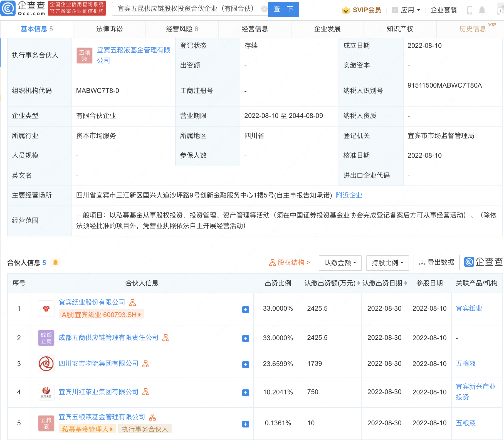Click 导出数据 export button
Screen dimensions: 504x440
click(437, 263)
